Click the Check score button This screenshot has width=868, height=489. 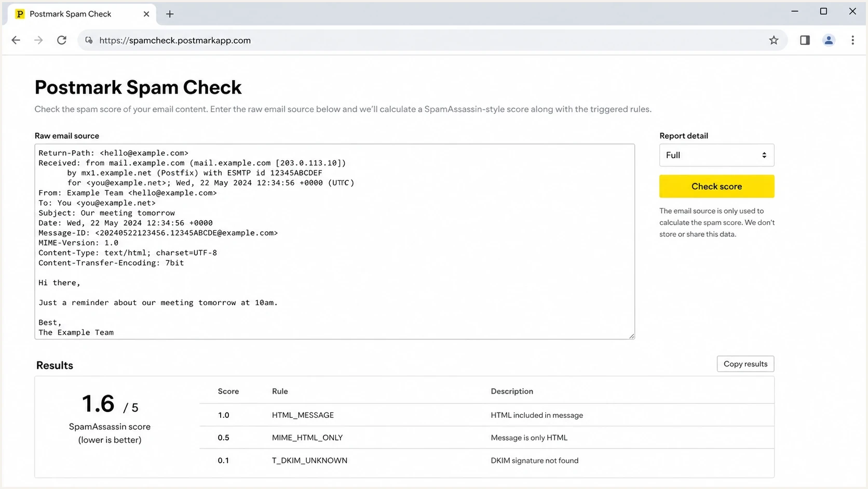coord(716,186)
